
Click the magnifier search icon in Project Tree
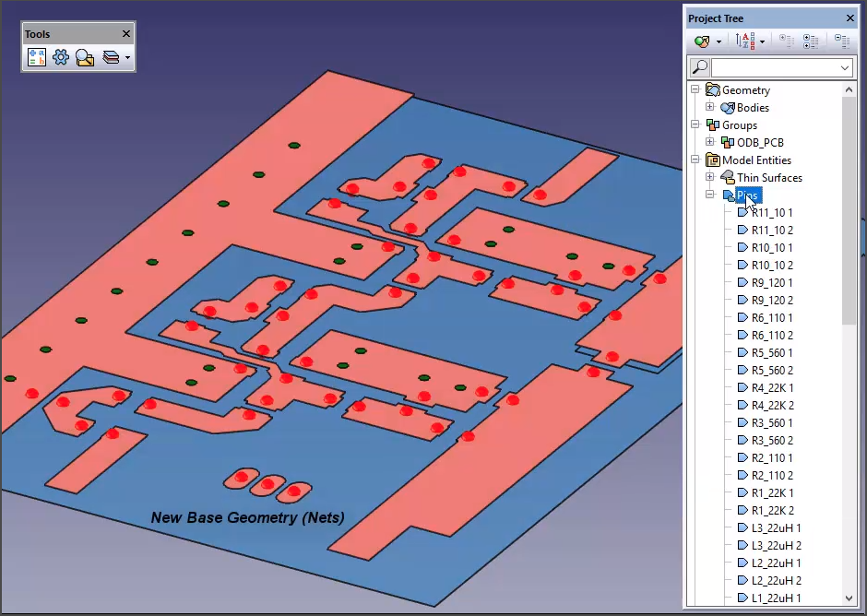[x=700, y=67]
